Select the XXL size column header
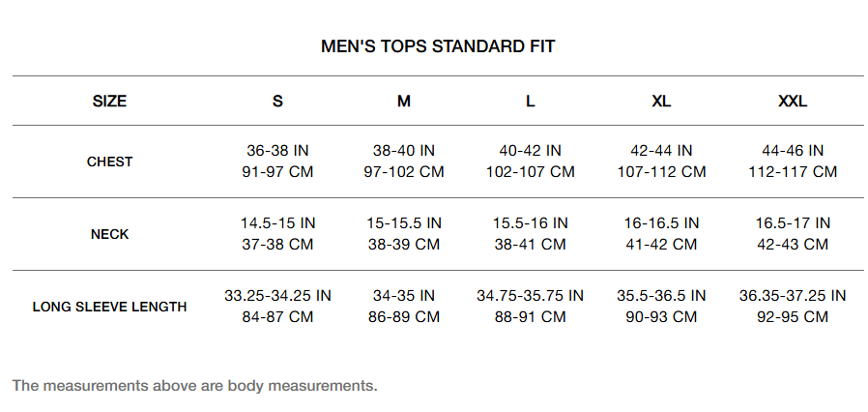Image resolution: width=868 pixels, height=412 pixels. (793, 101)
